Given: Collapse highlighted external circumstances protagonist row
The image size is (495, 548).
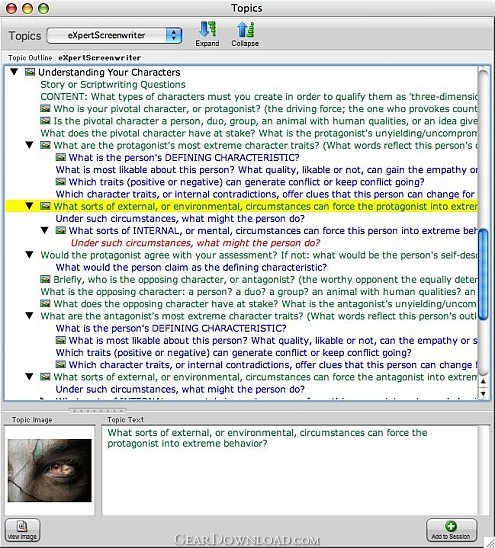Looking at the screenshot, I should click(x=30, y=206).
